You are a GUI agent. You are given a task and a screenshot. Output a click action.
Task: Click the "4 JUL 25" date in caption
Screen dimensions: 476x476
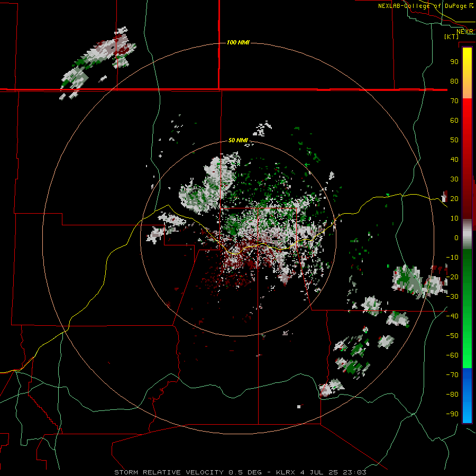pyautogui.click(x=319, y=472)
